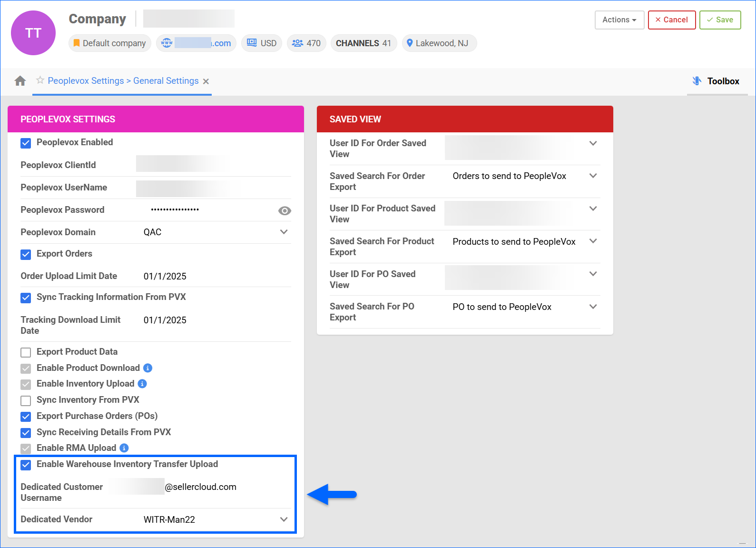
Task: Click the PEOPLEVOX SETTINGS panel header
Action: (156, 119)
